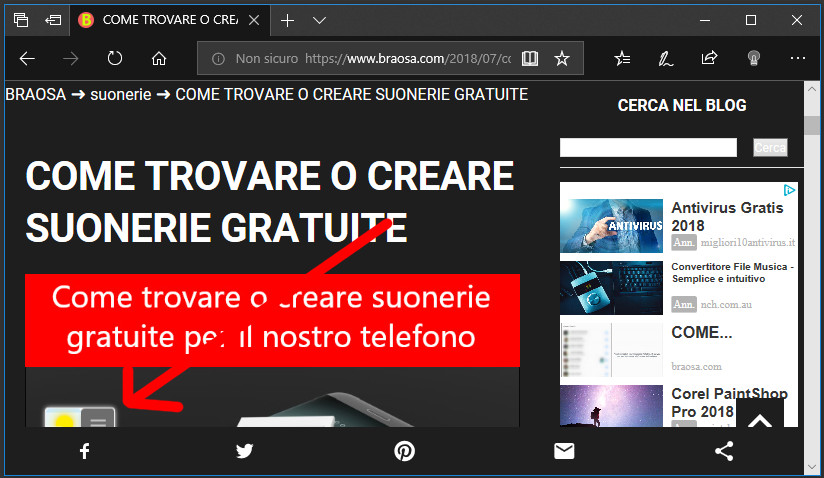Screen dimensions: 824x478
Task: Send article via email icon
Action: (x=564, y=451)
